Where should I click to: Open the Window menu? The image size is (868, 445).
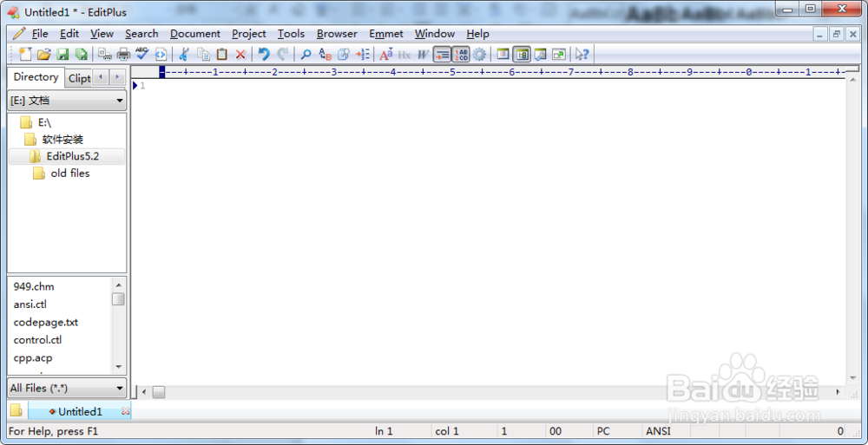(435, 34)
